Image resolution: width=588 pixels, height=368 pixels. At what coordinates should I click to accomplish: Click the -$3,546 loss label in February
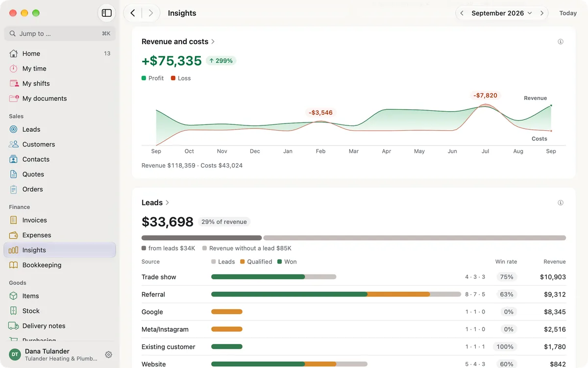(x=320, y=113)
